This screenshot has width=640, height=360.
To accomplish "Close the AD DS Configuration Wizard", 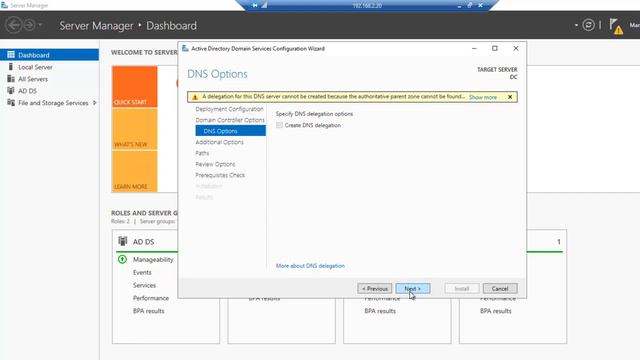I will tap(516, 48).
